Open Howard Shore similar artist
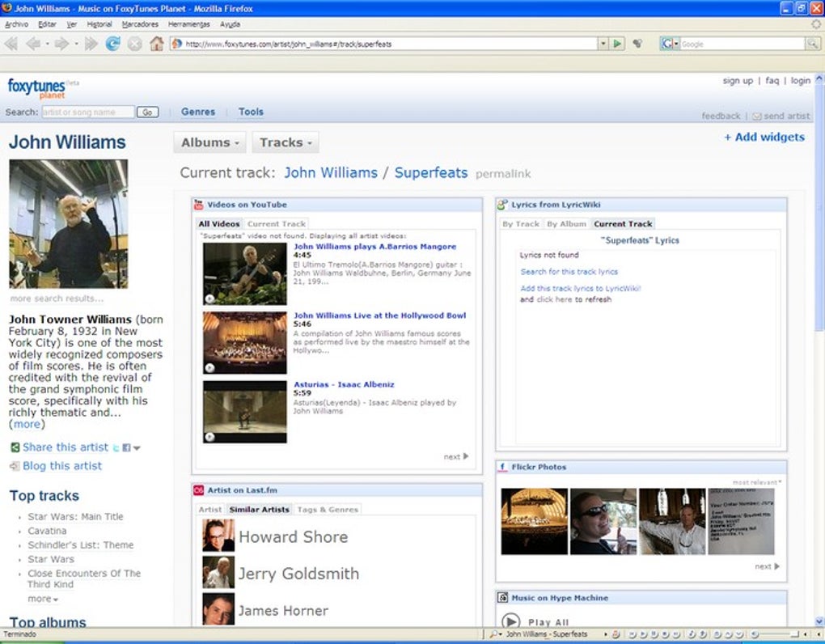The image size is (825, 644). [293, 536]
